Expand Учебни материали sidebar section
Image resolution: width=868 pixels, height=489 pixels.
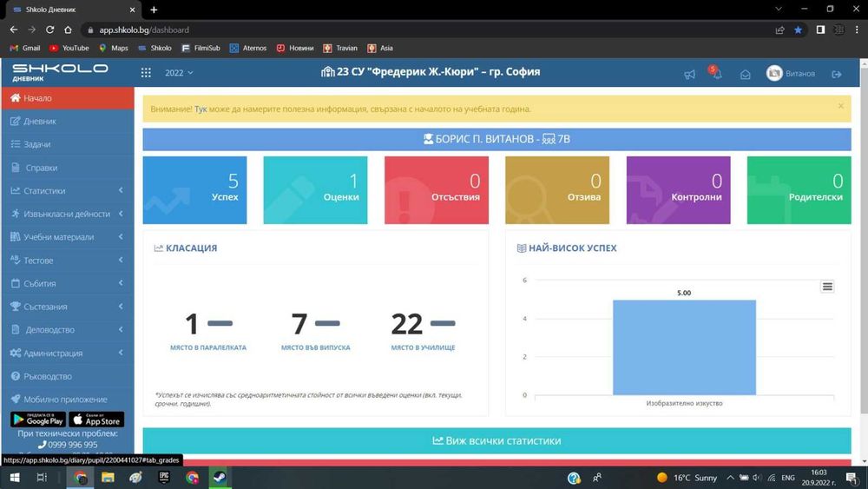pos(68,237)
